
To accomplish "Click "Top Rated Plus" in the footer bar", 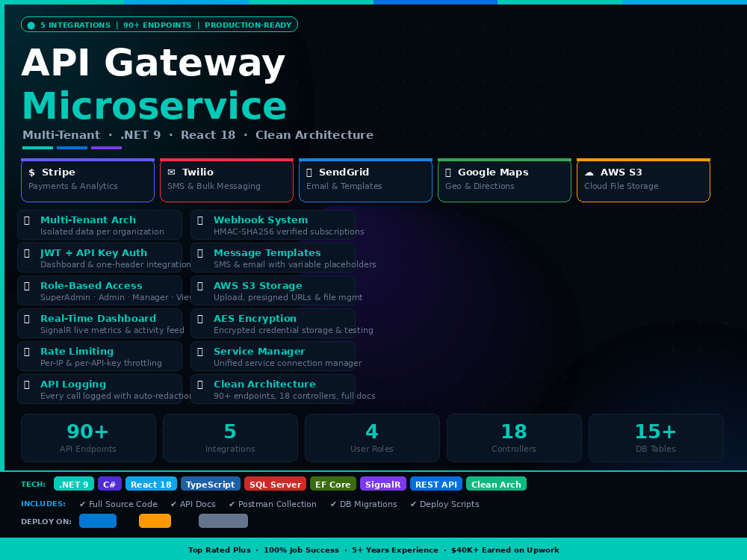I will click(x=219, y=550).
